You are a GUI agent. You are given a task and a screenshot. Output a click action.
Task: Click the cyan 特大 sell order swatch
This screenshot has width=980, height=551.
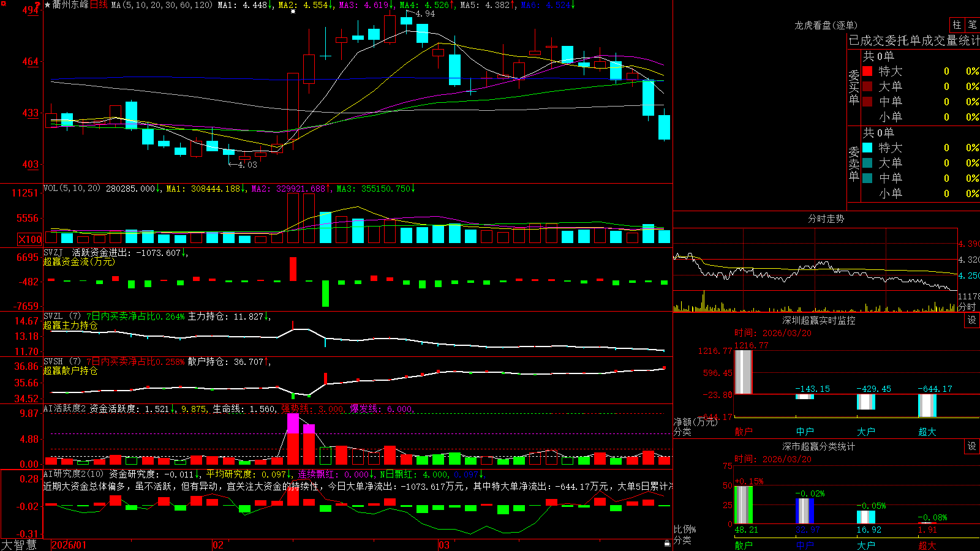(x=867, y=148)
